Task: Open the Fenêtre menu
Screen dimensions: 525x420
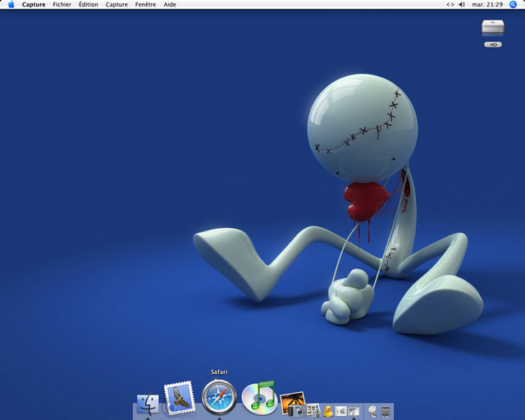Action: [x=145, y=4]
